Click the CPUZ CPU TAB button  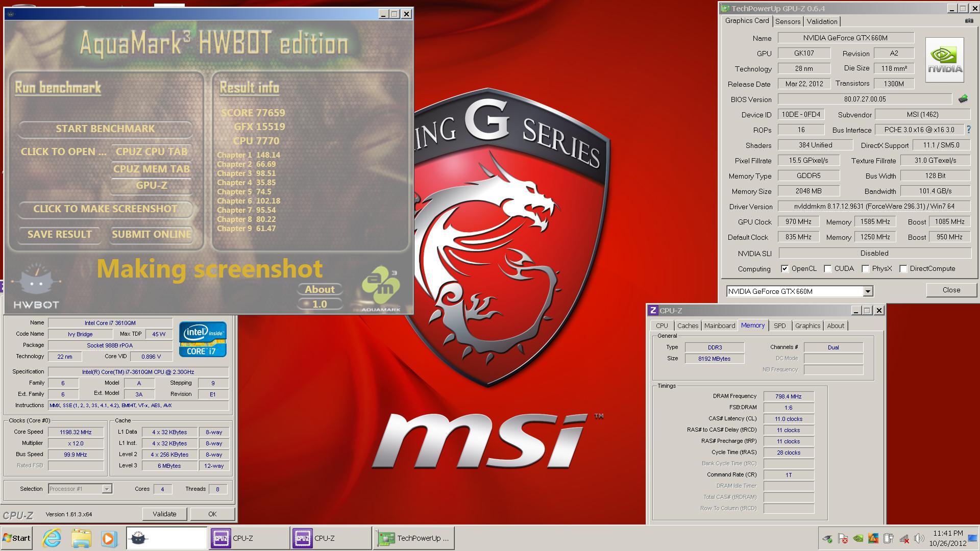pyautogui.click(x=152, y=152)
